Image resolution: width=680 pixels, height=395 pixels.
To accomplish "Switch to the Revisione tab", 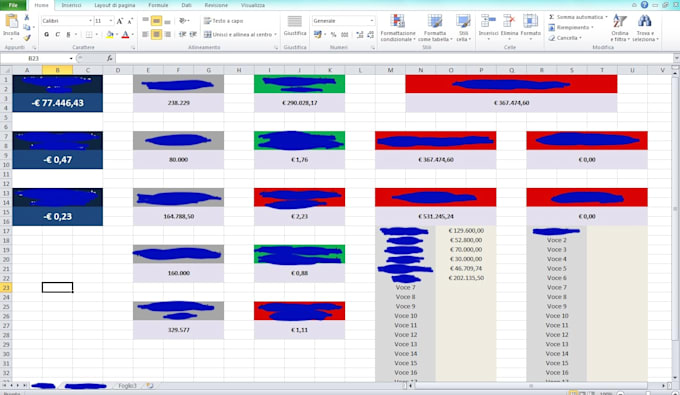I will coord(216,5).
